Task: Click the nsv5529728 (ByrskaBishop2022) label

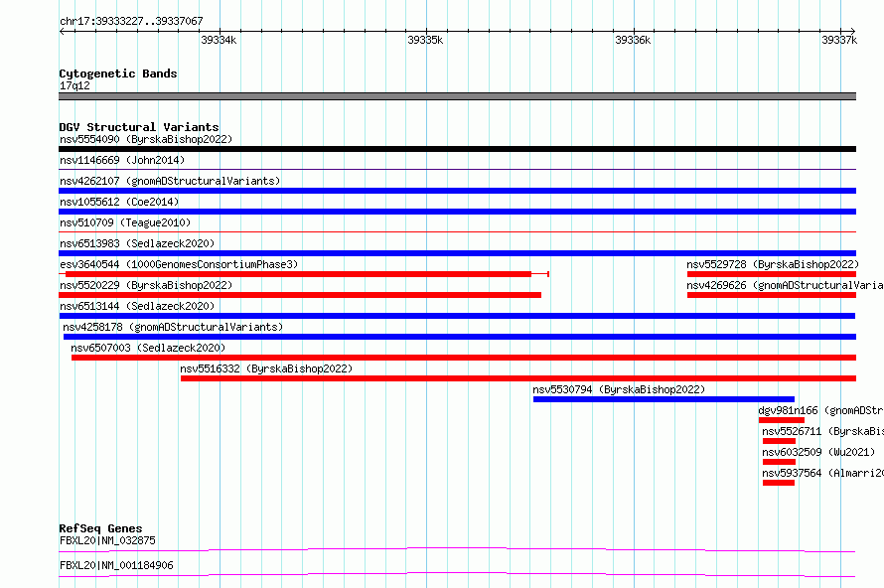Action: [x=773, y=264]
